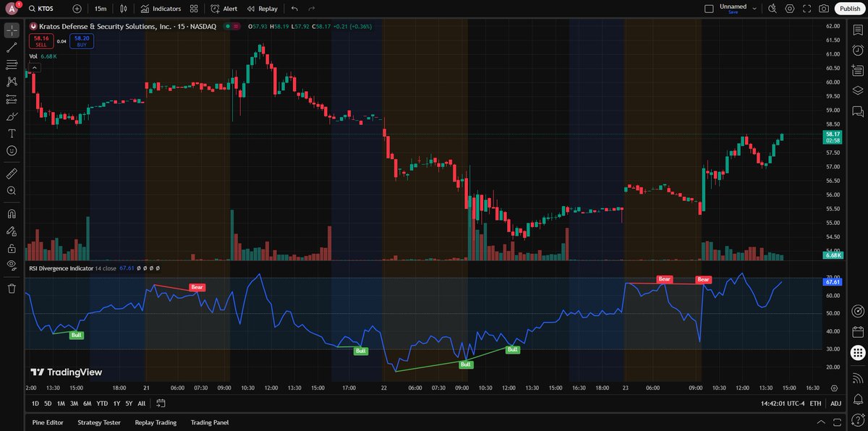Select 1Y time range
The height and width of the screenshot is (431, 868).
(x=116, y=404)
